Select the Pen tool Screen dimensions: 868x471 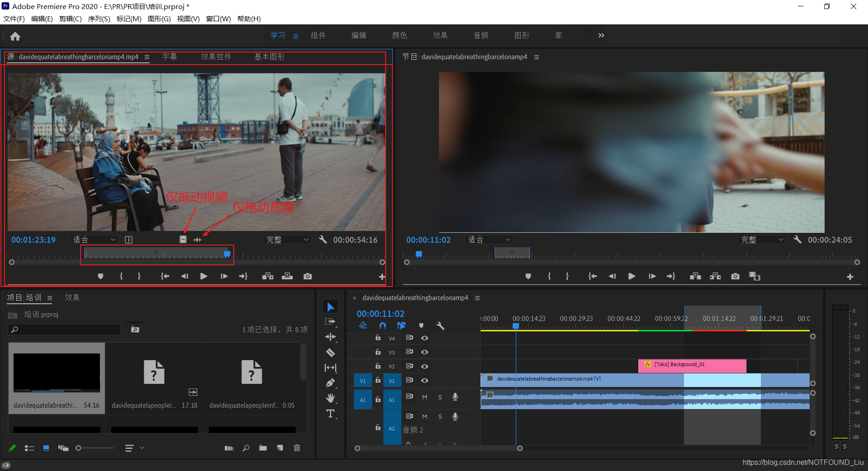[x=330, y=383]
